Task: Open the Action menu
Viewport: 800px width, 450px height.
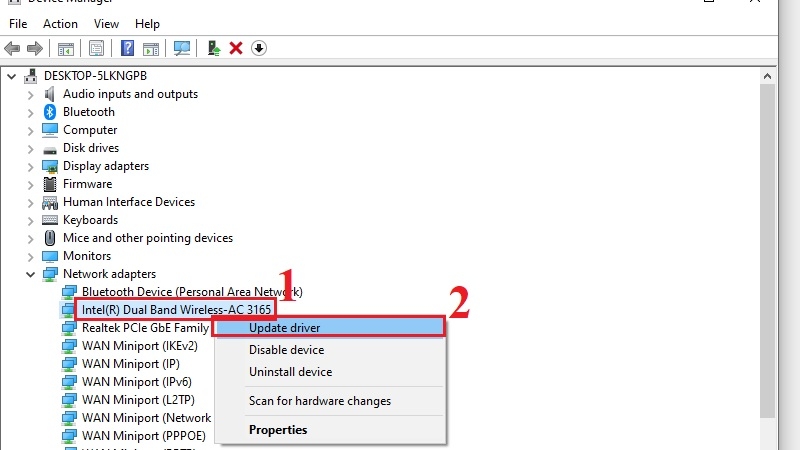Action: 60,24
